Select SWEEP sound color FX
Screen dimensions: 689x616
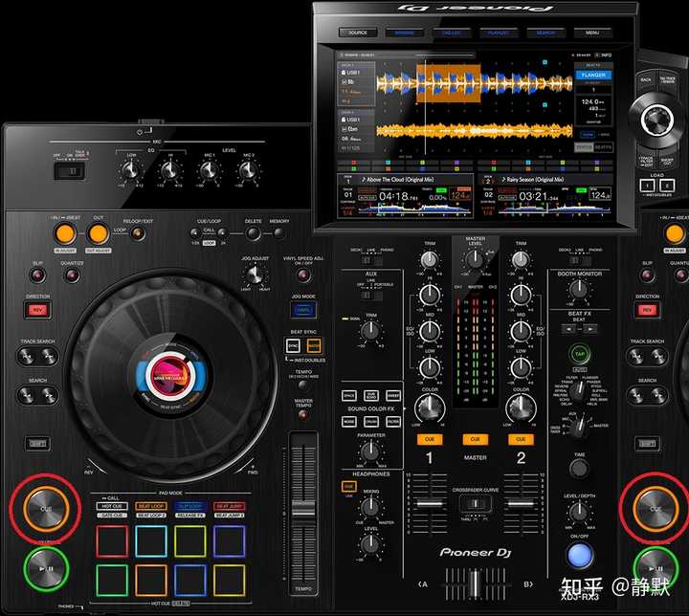tap(393, 395)
